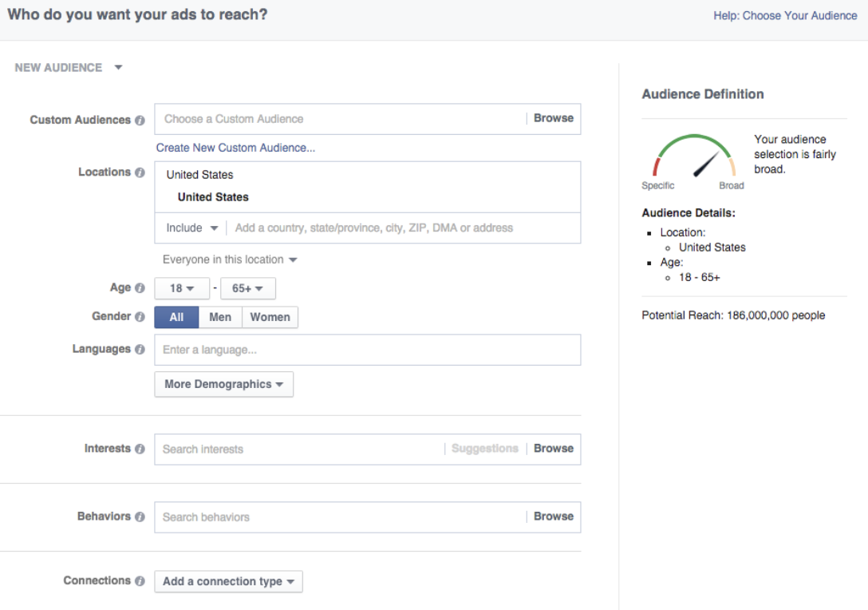Open the More Demographics menu

pyautogui.click(x=223, y=384)
